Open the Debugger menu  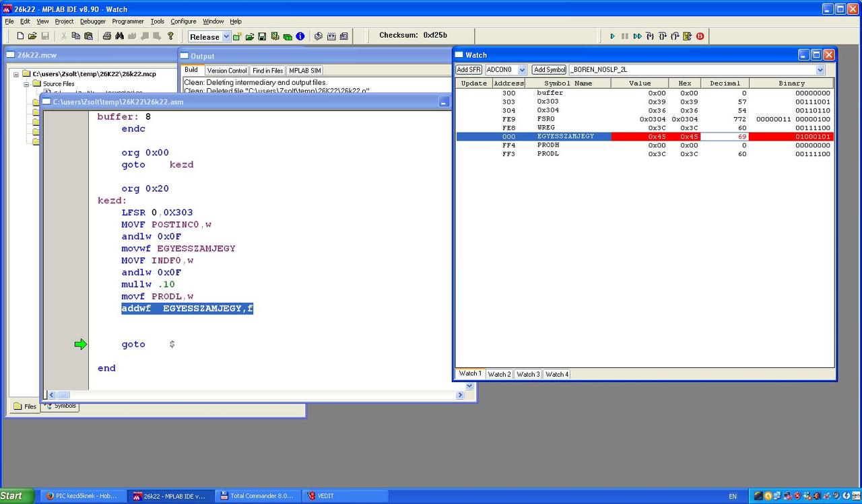coord(93,22)
